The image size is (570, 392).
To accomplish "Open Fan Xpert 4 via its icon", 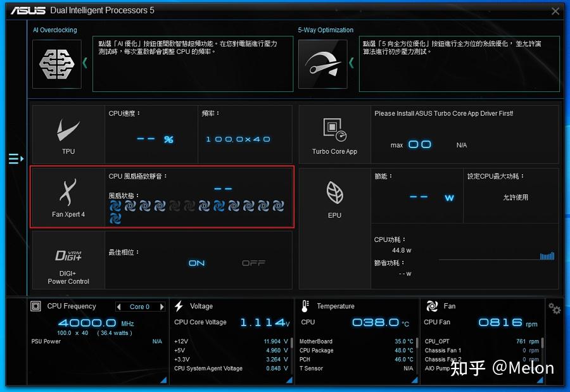I will click(x=68, y=192).
